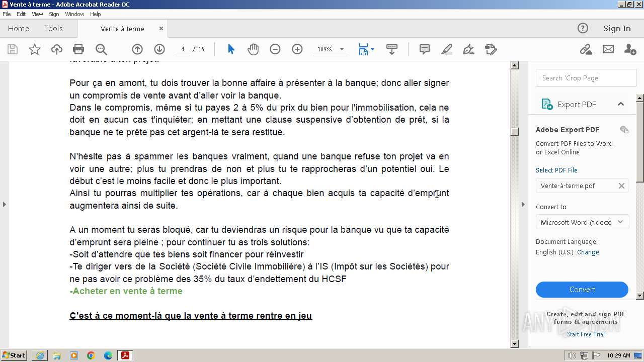This screenshot has width=644, height=362.
Task: Click Select PDF File link
Action: point(556,170)
